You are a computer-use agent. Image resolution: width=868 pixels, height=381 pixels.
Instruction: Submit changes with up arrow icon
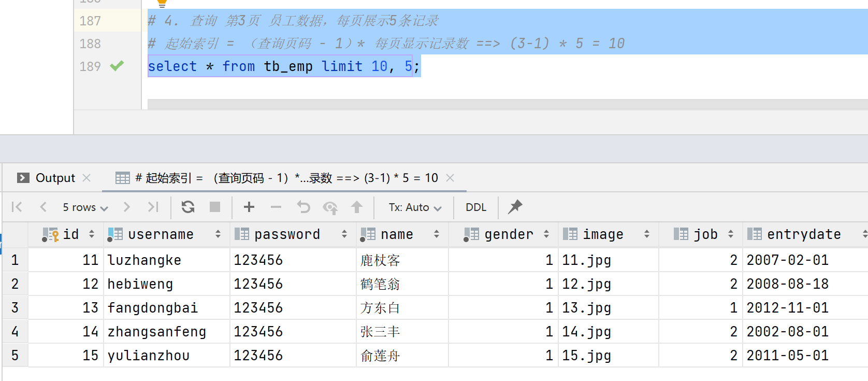tap(357, 207)
